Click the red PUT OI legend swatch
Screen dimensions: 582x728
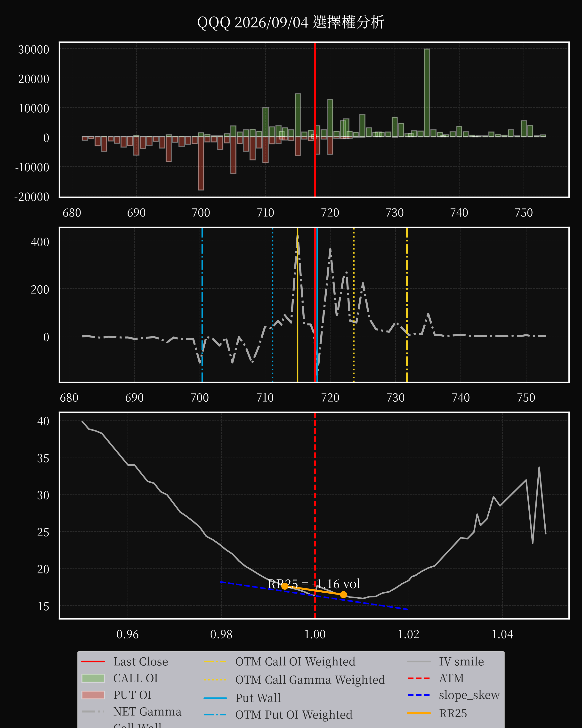[x=93, y=695]
